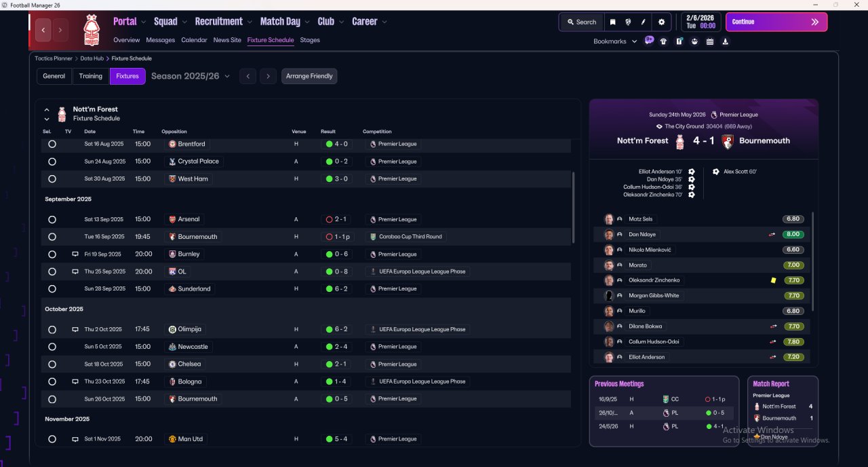Click Matz Sels player face icon

pos(609,219)
